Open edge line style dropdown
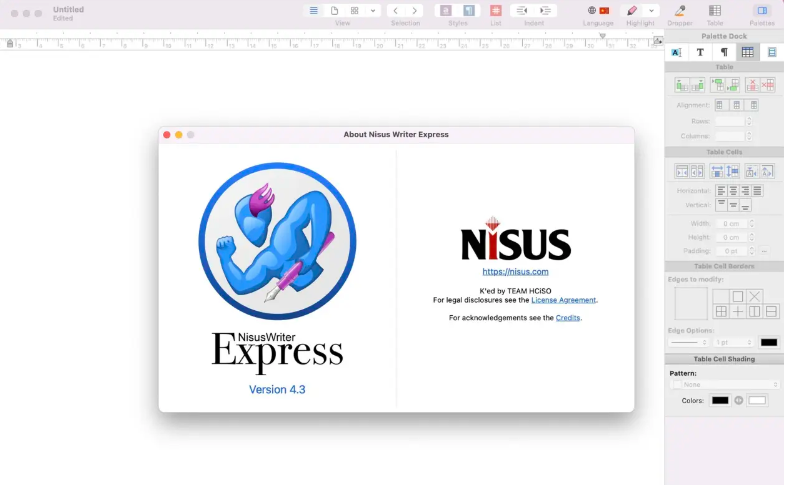The height and width of the screenshot is (485, 786). [x=689, y=343]
